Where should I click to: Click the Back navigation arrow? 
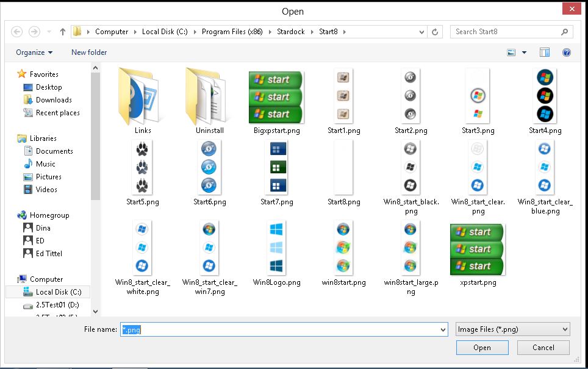pyautogui.click(x=17, y=32)
